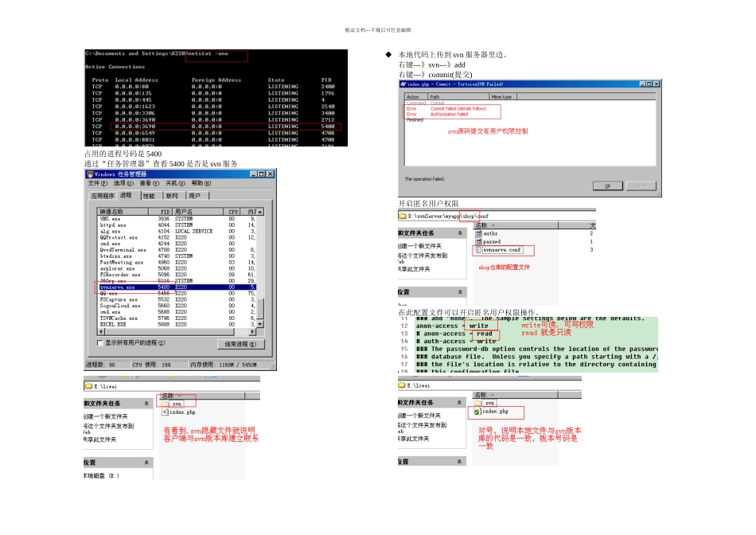Click the green-checked index.php icon in right window
756x535 pixels.
pyautogui.click(x=477, y=412)
